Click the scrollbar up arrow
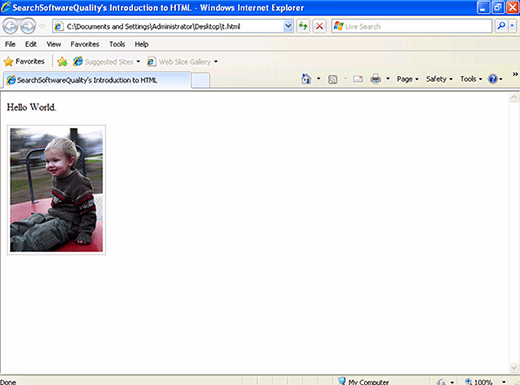 click(x=514, y=98)
